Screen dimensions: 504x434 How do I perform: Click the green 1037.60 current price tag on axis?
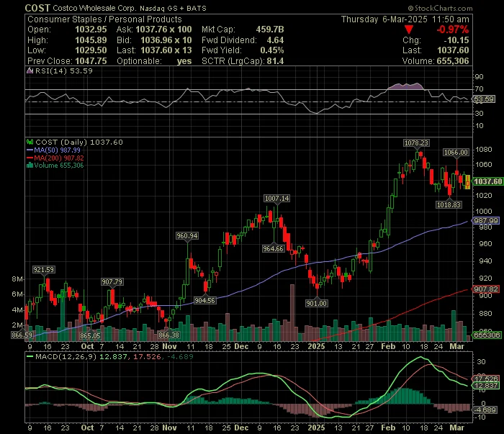point(488,181)
